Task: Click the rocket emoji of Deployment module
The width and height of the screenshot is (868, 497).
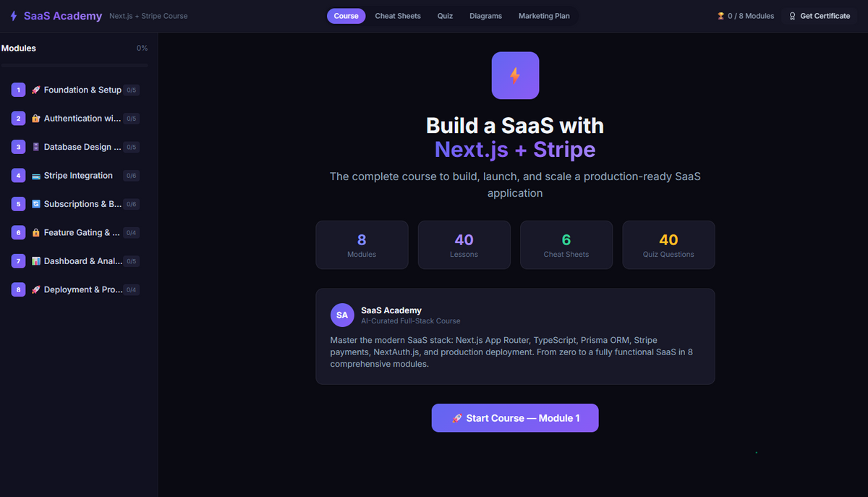Action: tap(35, 289)
